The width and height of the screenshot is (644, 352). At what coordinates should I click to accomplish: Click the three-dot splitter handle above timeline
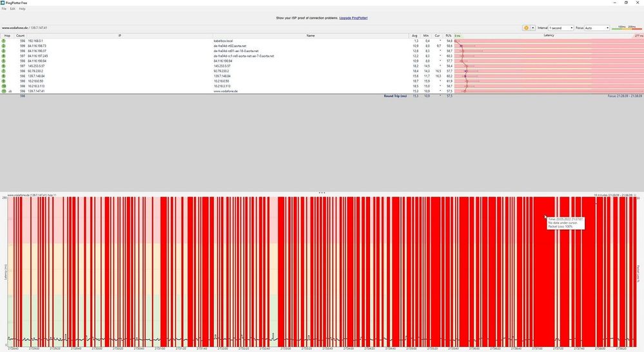[x=322, y=193]
